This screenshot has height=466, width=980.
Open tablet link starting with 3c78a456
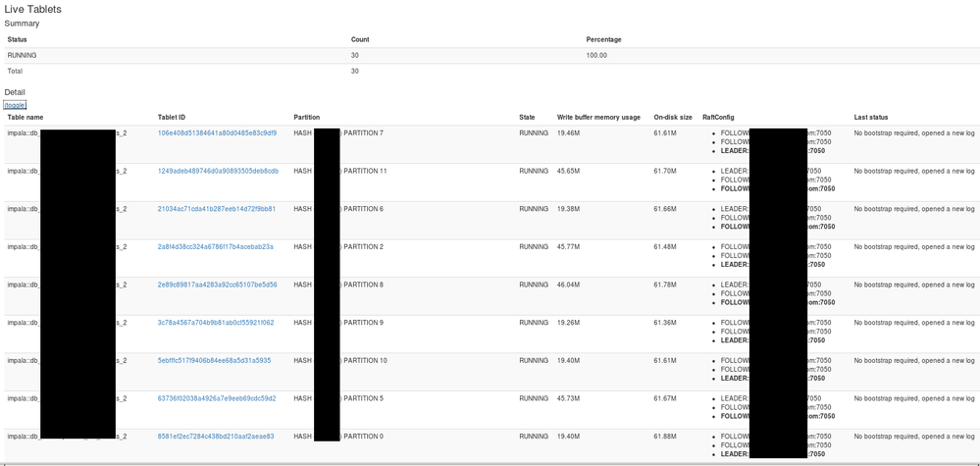click(x=216, y=323)
